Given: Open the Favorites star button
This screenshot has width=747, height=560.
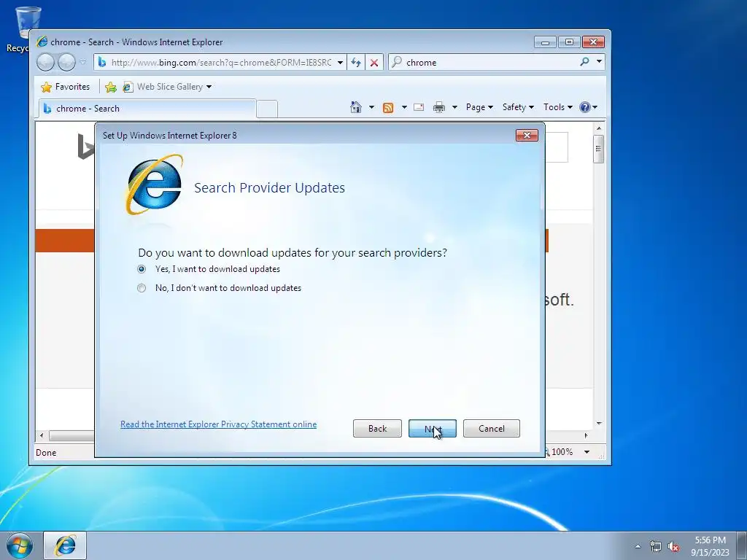Looking at the screenshot, I should pyautogui.click(x=66, y=87).
